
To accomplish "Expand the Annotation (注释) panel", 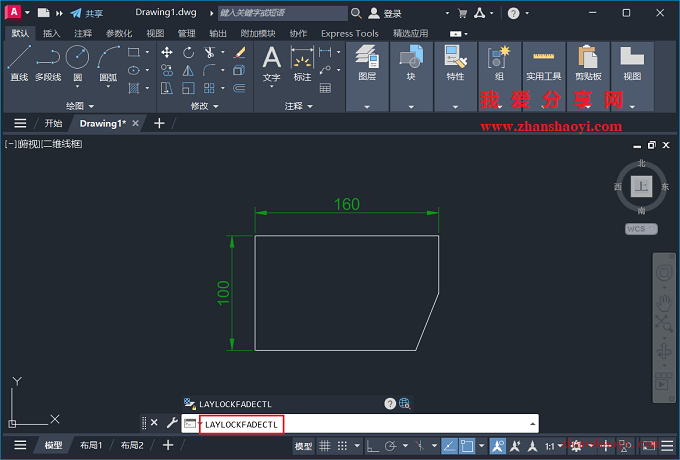I will [298, 106].
